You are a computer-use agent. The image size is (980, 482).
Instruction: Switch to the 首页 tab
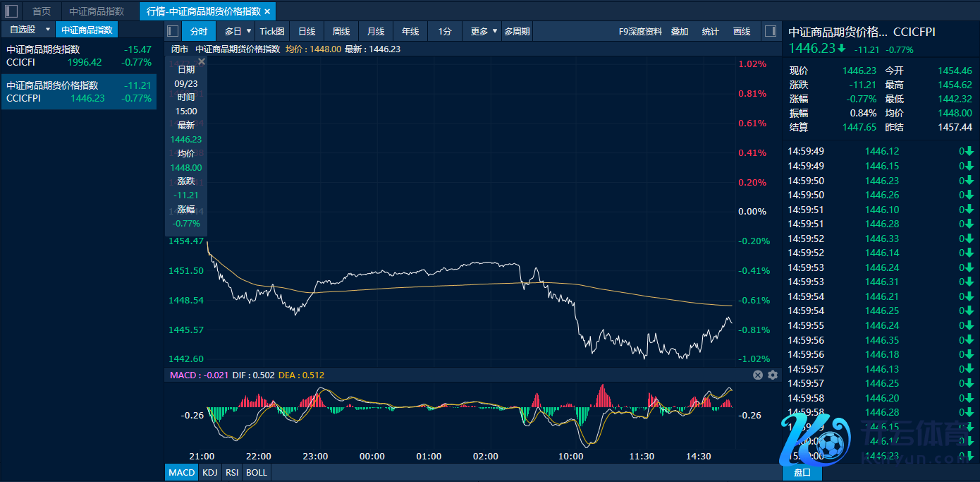pos(42,11)
